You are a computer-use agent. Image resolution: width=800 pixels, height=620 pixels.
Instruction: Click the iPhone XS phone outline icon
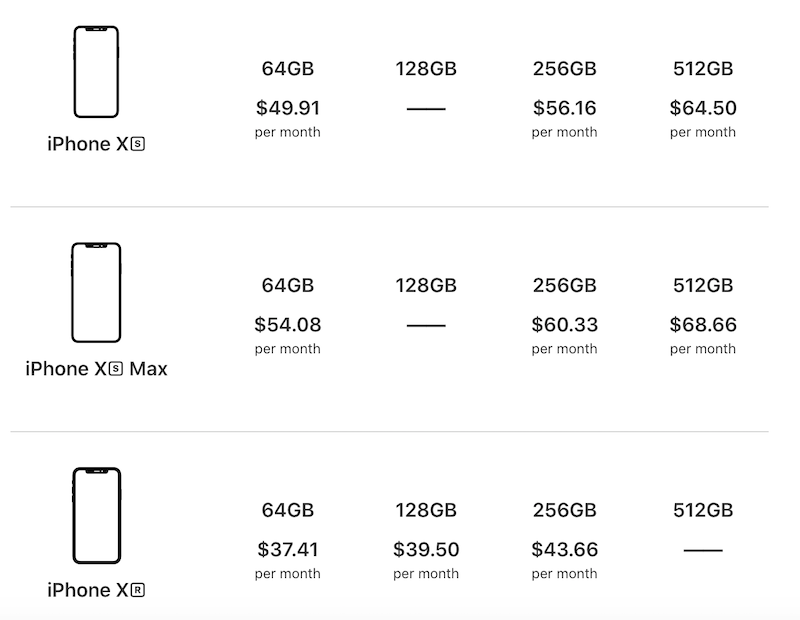coord(96,72)
